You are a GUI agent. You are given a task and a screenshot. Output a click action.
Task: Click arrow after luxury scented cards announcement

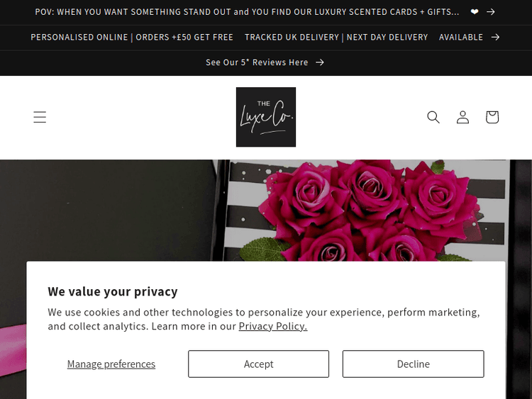pos(491,12)
